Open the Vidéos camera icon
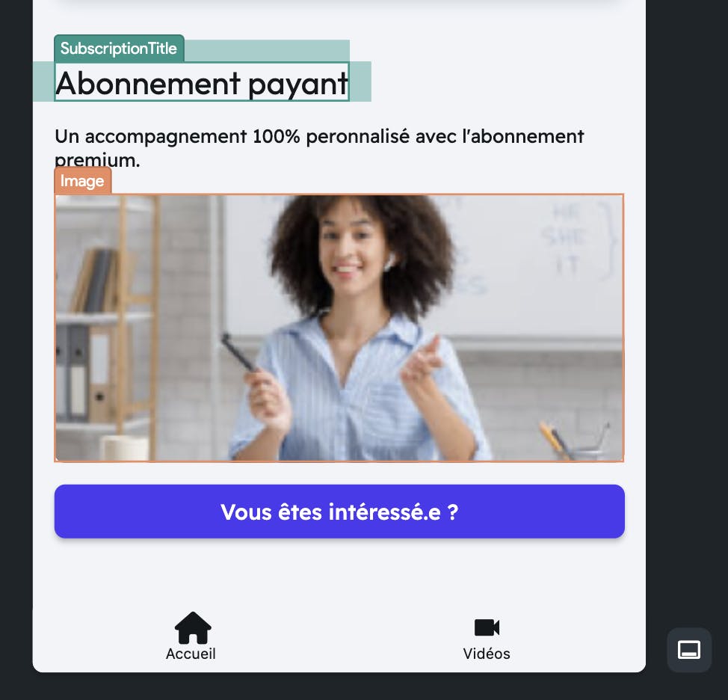The image size is (728, 700). coord(487,627)
